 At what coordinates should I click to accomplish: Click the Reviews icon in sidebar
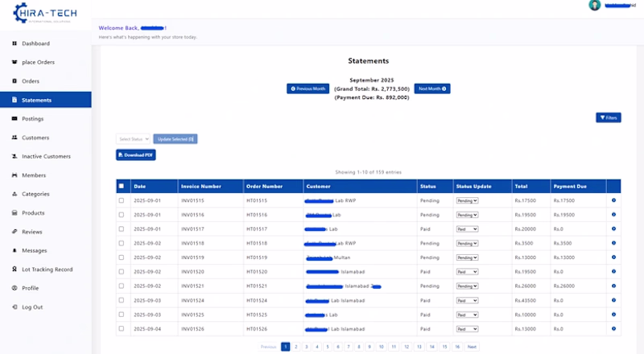pyautogui.click(x=14, y=232)
